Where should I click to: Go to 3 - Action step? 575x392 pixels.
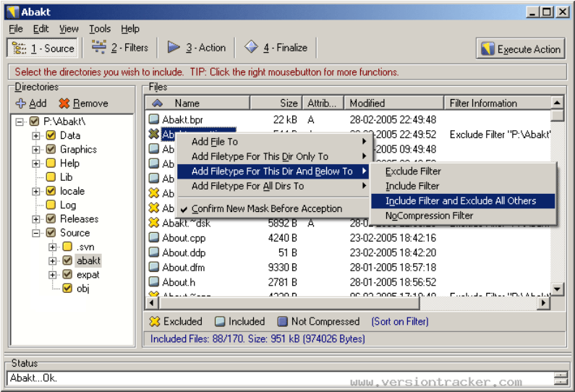click(x=196, y=48)
